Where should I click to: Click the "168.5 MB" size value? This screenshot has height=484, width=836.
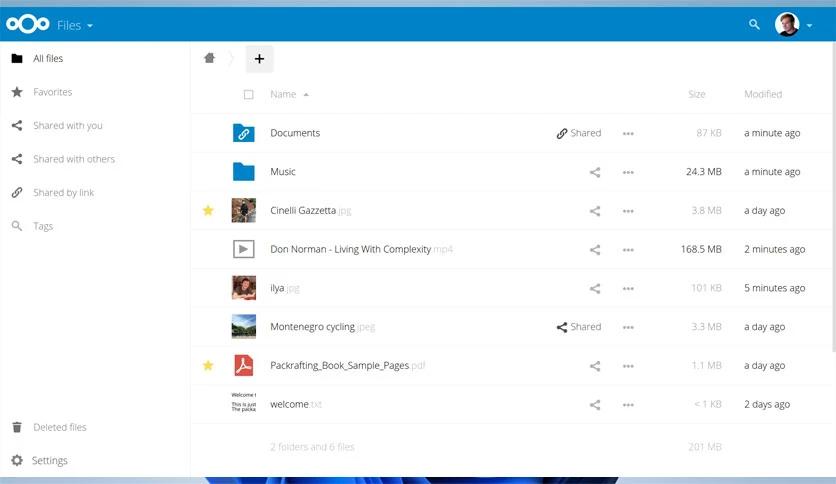click(701, 249)
